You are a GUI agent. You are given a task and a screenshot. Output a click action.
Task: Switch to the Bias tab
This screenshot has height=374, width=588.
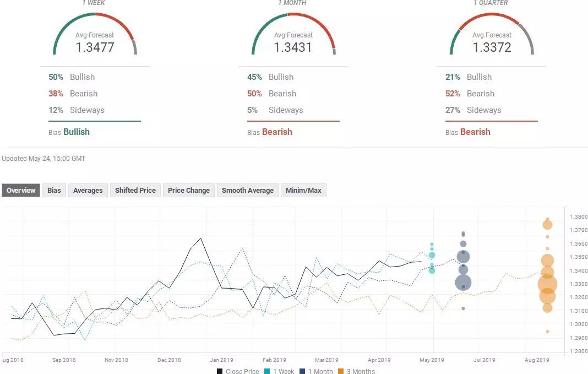[54, 191]
